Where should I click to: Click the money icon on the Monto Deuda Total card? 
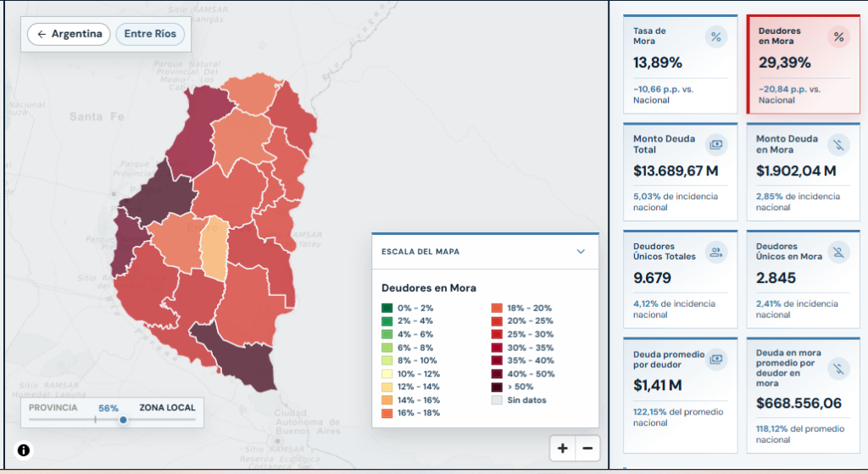pyautogui.click(x=716, y=144)
